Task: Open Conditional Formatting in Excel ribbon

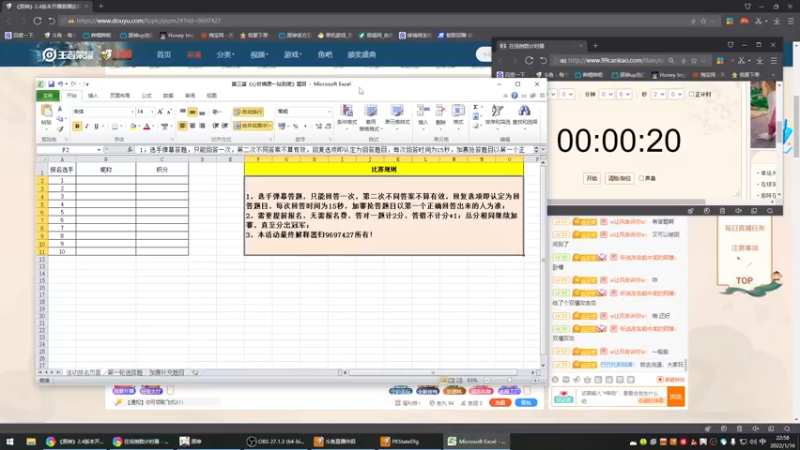Action: tap(346, 116)
